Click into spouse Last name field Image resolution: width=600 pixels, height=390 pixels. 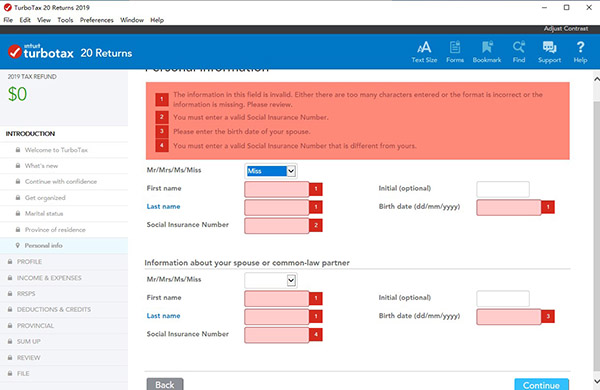coord(277,317)
